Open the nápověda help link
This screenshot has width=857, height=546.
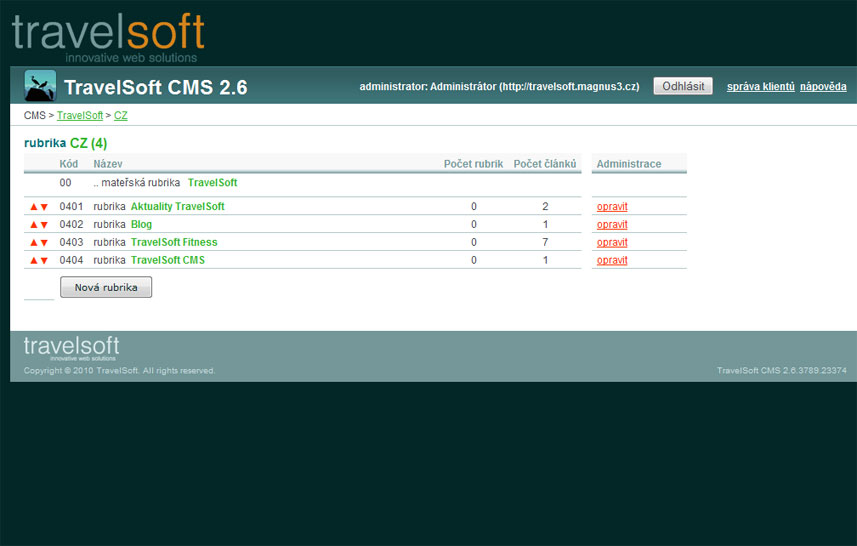(823, 86)
